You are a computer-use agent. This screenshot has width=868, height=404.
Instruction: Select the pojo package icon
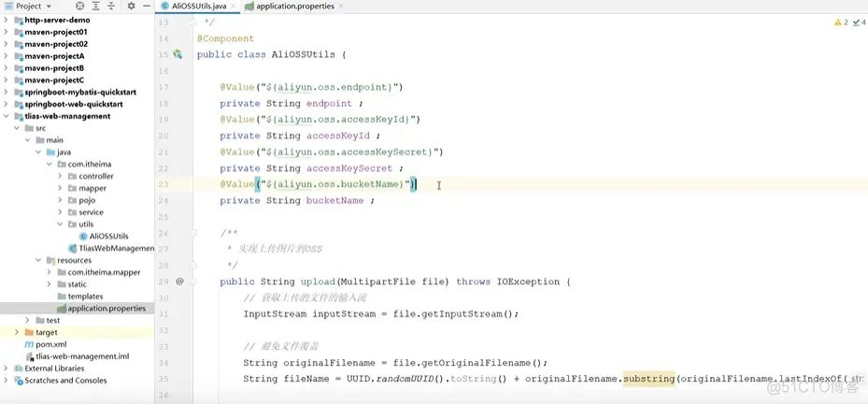[x=73, y=200]
